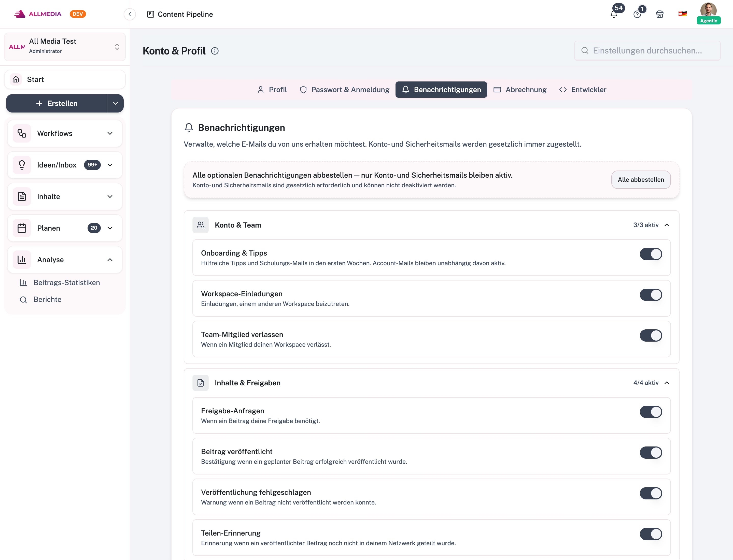The width and height of the screenshot is (733, 560).
Task: Toggle Freigabe-Anfragen switch
Action: pos(651,412)
